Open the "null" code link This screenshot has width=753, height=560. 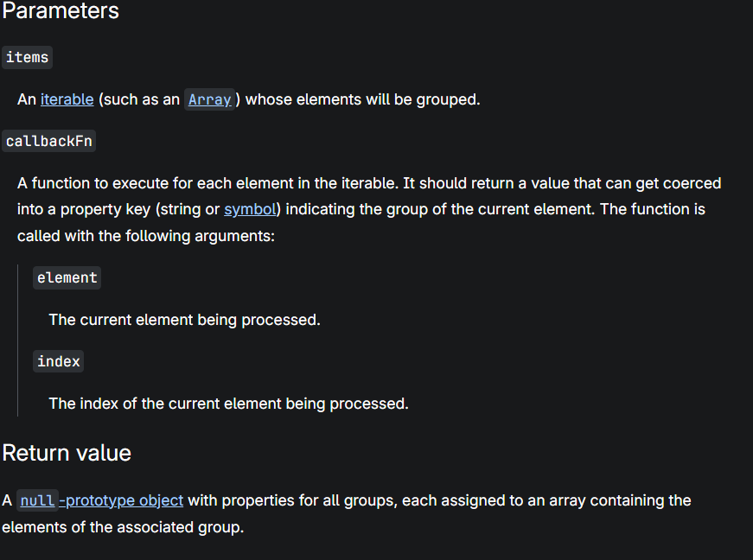(x=37, y=500)
